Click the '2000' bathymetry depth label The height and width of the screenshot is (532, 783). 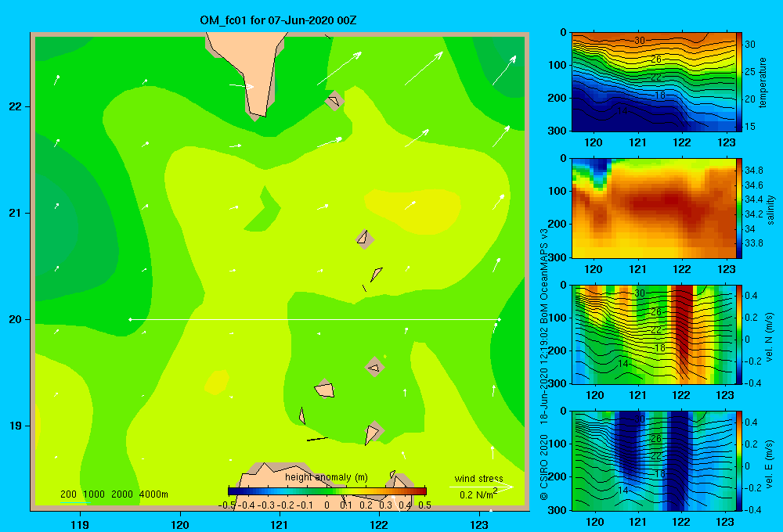click(x=122, y=494)
